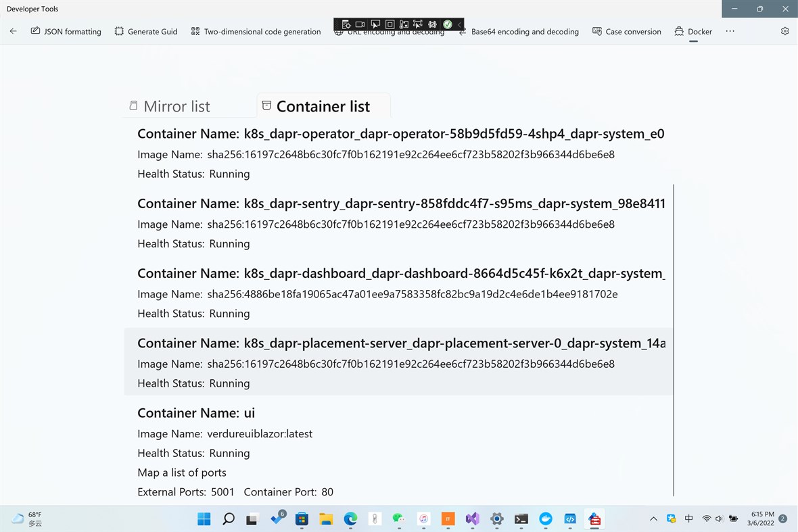Viewport: 798px width, 532px height.
Task: Open the Case conversion tool
Action: [x=627, y=32]
